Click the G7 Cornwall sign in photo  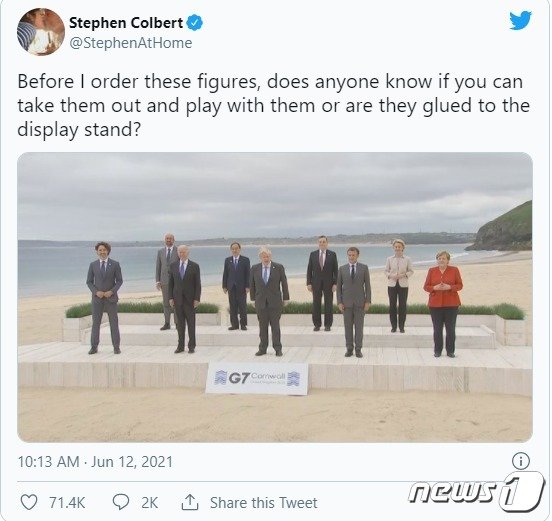pyautogui.click(x=257, y=378)
